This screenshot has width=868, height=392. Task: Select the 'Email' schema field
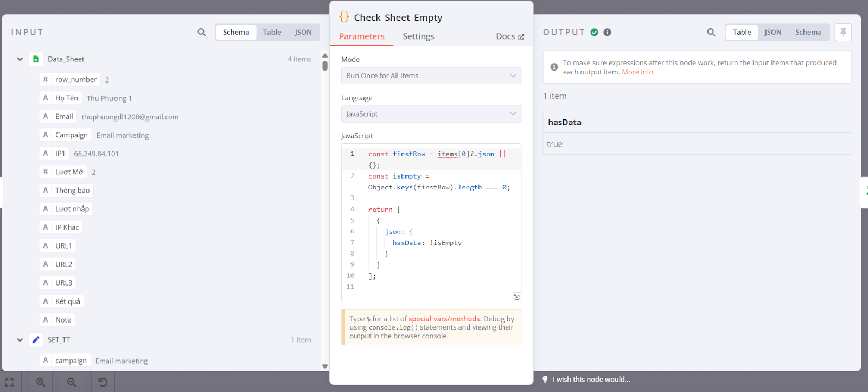point(58,116)
